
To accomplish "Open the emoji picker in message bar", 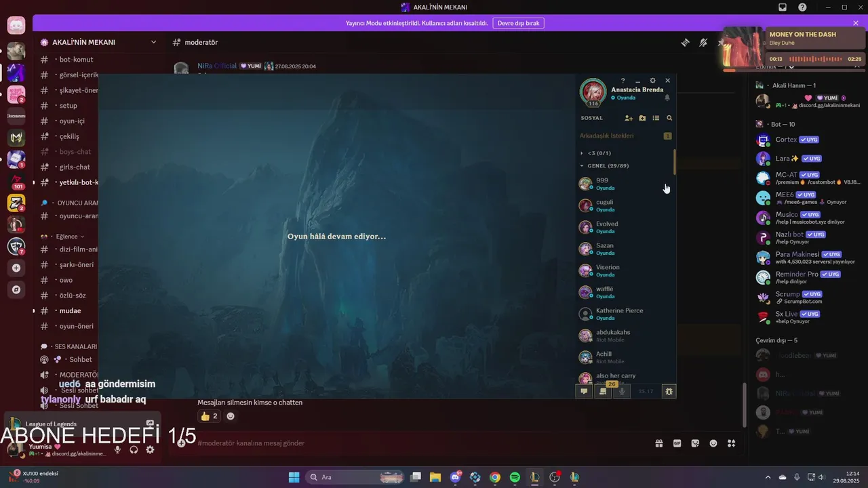I will (713, 443).
